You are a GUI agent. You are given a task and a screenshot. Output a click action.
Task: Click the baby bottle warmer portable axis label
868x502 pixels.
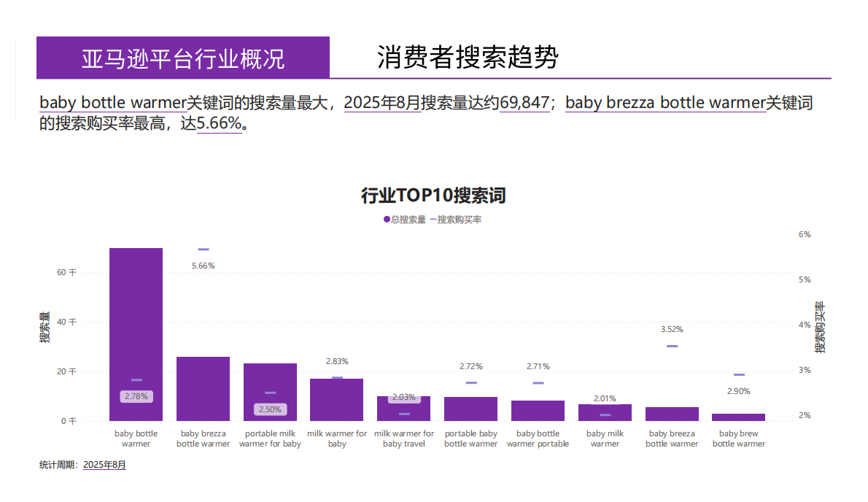pos(538,439)
